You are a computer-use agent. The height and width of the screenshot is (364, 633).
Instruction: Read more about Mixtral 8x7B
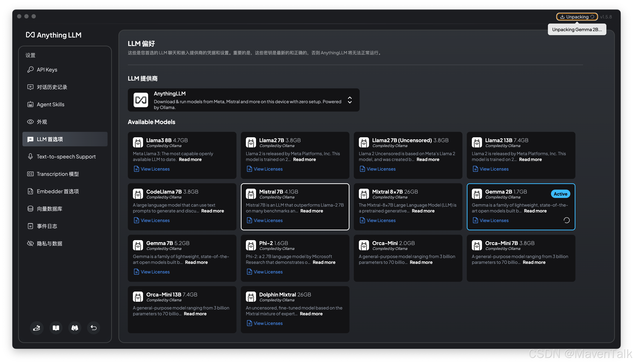point(423,211)
